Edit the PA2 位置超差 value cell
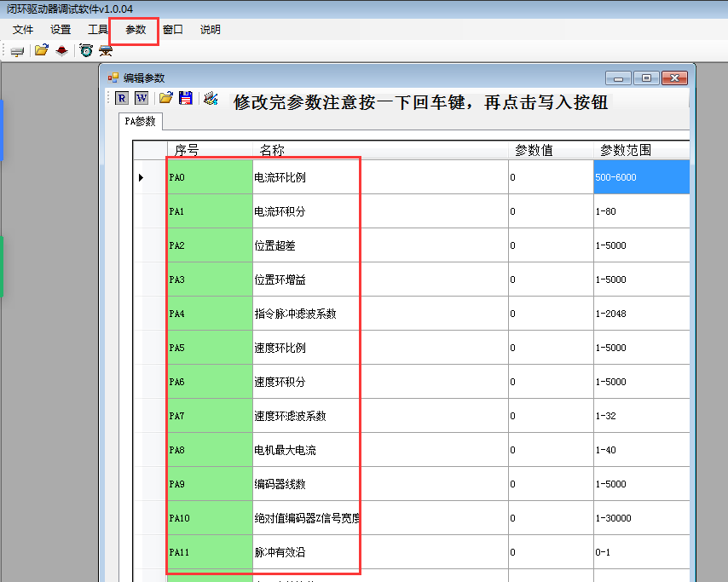This screenshot has height=582, width=728. coord(551,245)
